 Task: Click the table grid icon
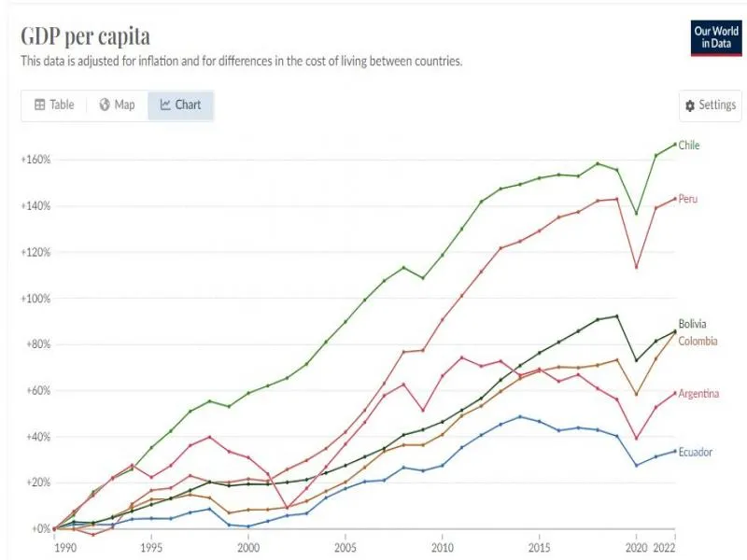39,105
